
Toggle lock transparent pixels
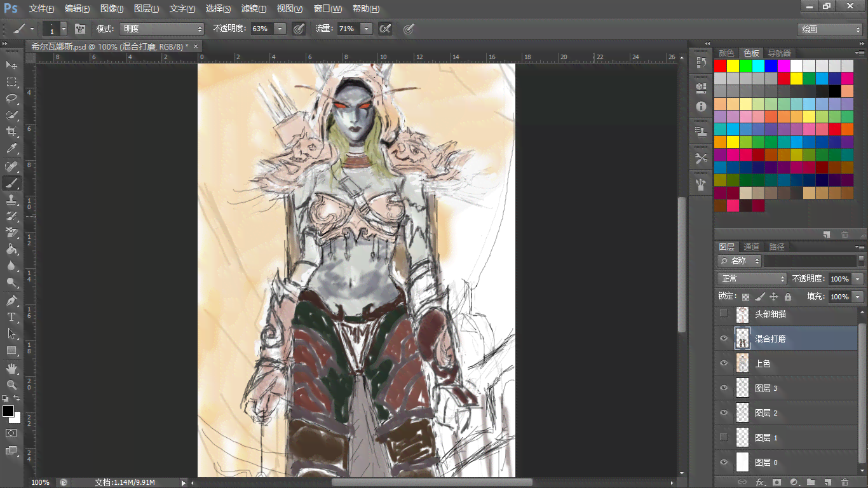[745, 297]
